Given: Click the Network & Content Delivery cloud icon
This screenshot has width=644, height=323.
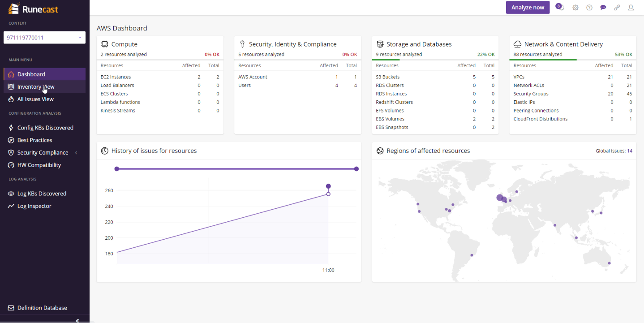Looking at the screenshot, I should (x=517, y=44).
